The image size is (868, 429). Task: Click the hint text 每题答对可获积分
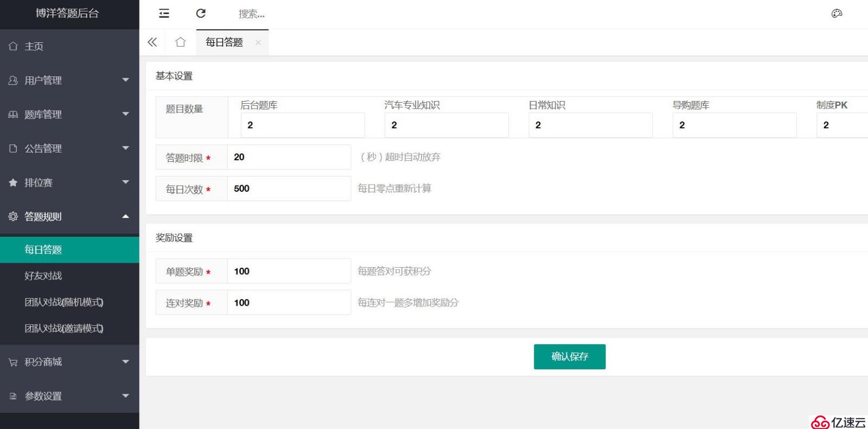tap(394, 271)
